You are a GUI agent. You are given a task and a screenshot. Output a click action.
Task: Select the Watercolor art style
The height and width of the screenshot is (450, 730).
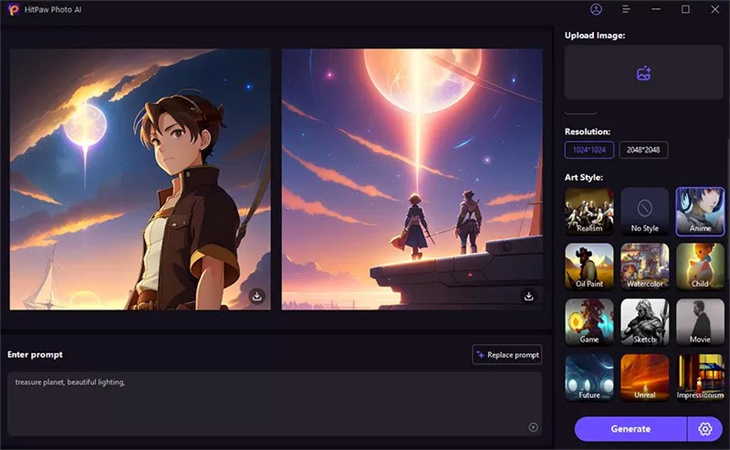[645, 267]
